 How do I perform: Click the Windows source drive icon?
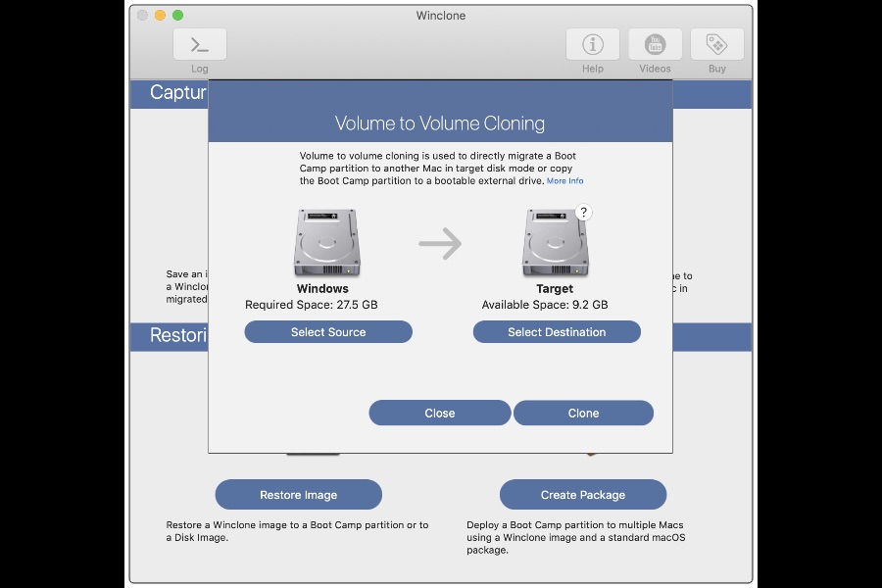(x=326, y=242)
